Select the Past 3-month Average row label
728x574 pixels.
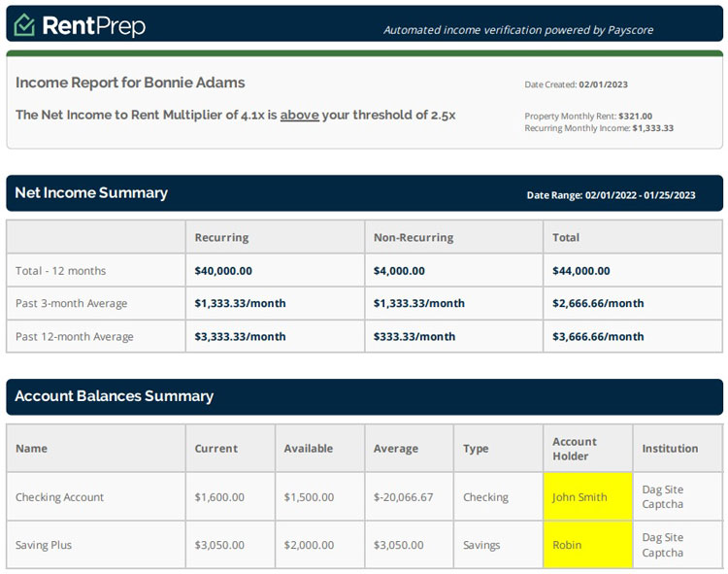point(72,303)
